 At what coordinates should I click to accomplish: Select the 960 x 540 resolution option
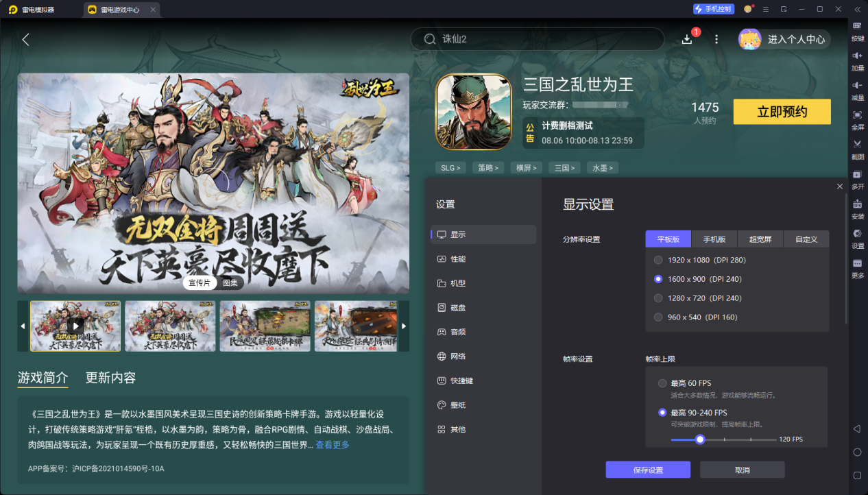(658, 317)
